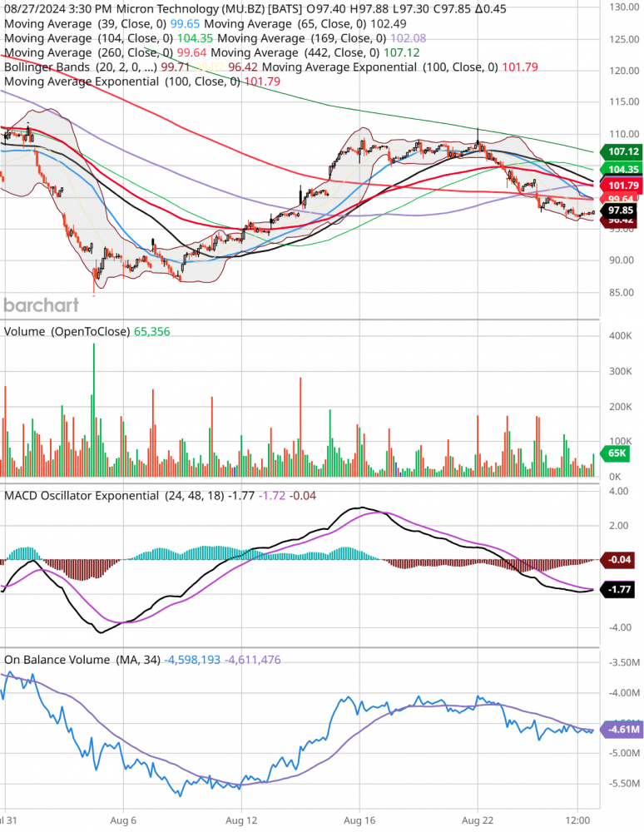Select Moving Average (65, Close, 0) legend label

285,24
